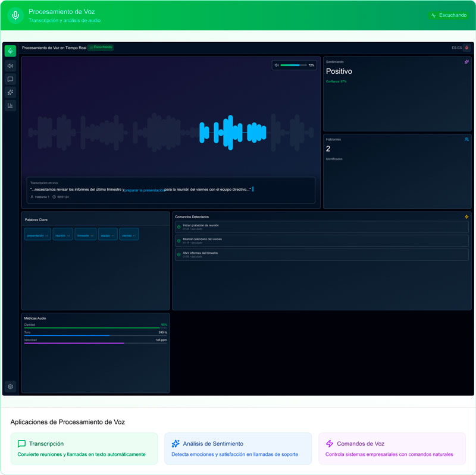This screenshot has height=475, width=476.
Task: Click the red microphone button near ES-ES
Action: point(466,48)
